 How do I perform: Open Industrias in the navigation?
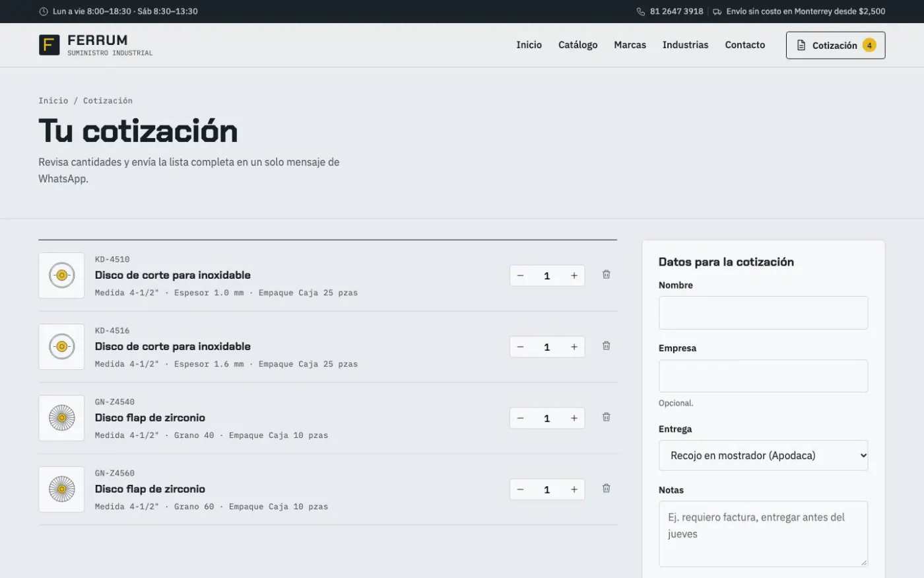click(x=685, y=45)
